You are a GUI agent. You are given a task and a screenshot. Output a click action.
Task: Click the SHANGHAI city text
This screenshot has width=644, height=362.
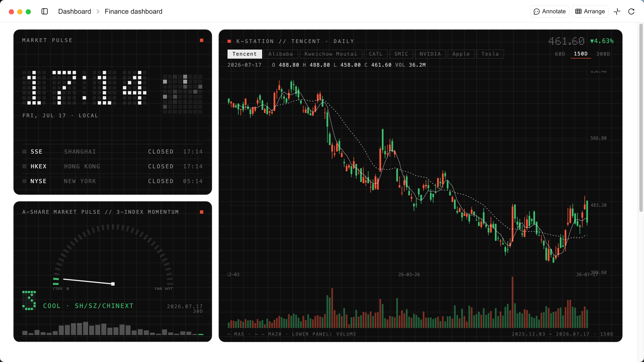pyautogui.click(x=80, y=152)
